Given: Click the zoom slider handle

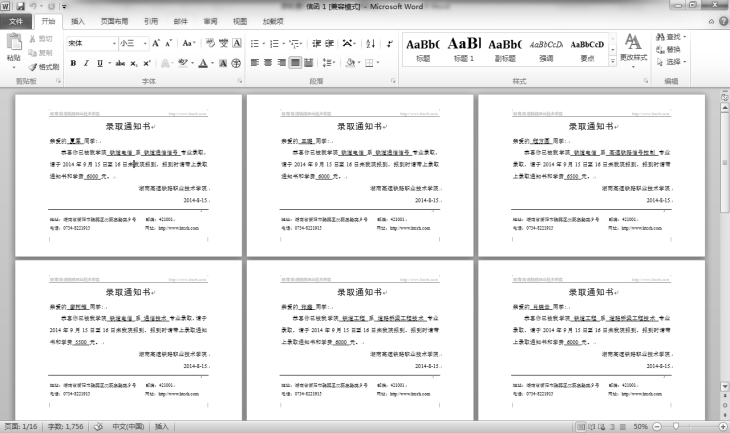Looking at the screenshot, I should click(676, 426).
